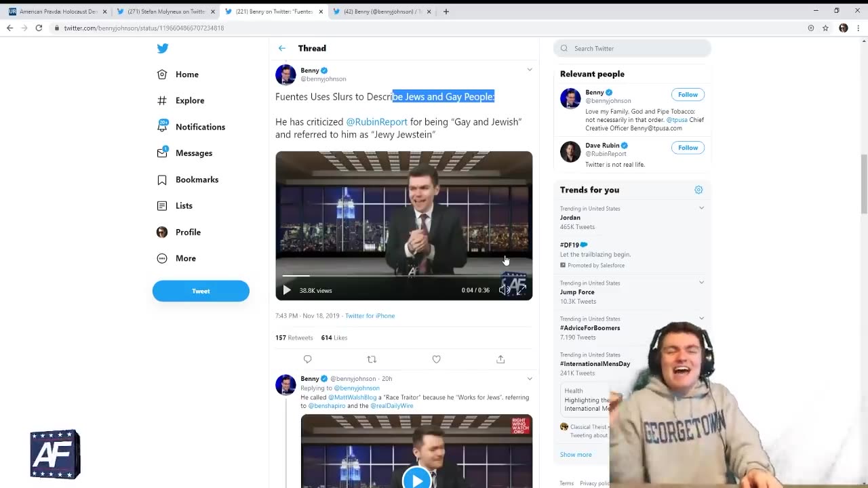
Task: Bookmark this page with star icon
Action: 825,28
